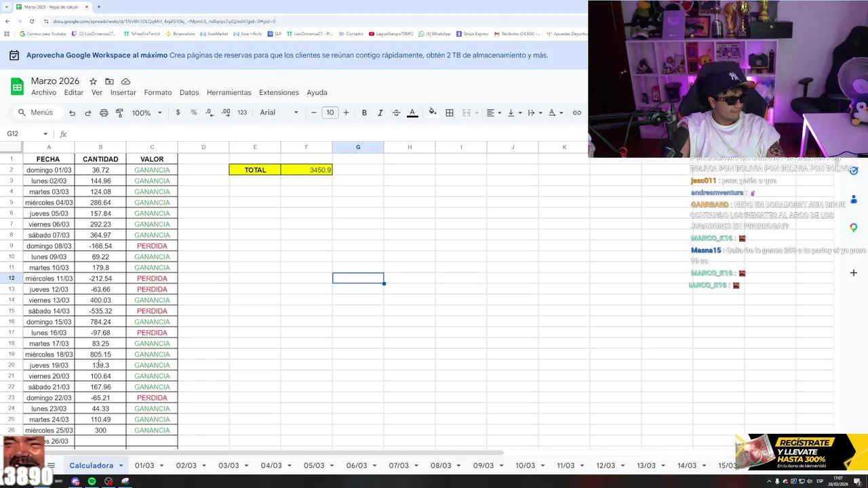This screenshot has width=868, height=488.
Task: Open the Google Sheets home logo
Action: pyautogui.click(x=17, y=86)
